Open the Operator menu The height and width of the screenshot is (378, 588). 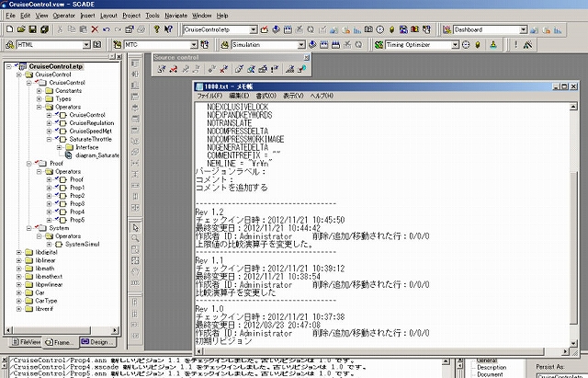[63, 16]
